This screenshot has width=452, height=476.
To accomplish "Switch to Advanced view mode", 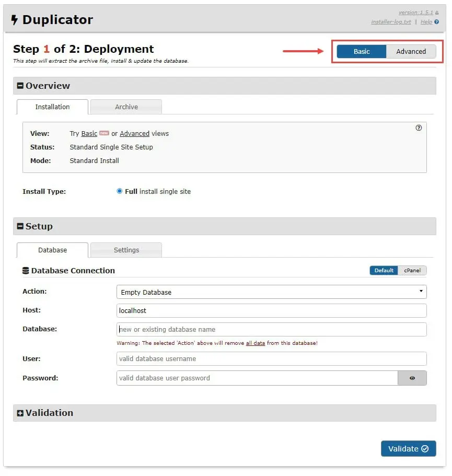I will pos(411,51).
